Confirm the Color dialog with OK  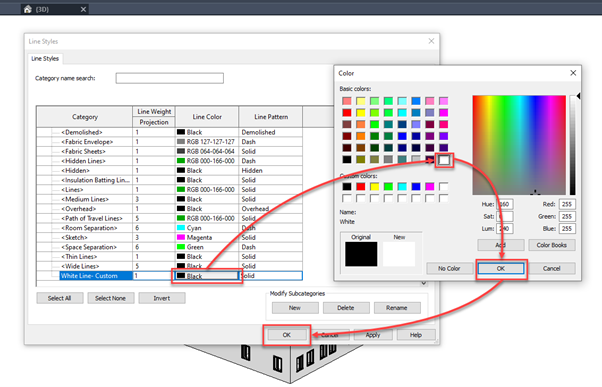click(x=501, y=268)
